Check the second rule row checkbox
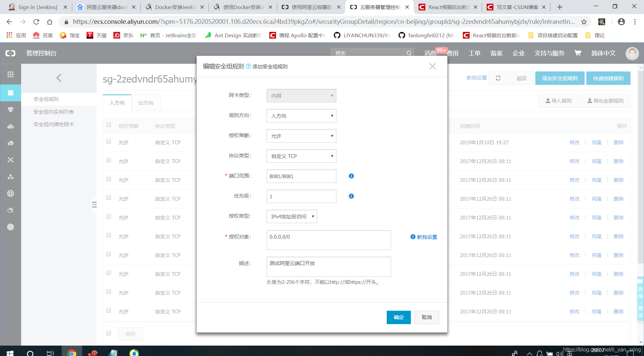This screenshot has width=644, height=356. click(x=109, y=160)
